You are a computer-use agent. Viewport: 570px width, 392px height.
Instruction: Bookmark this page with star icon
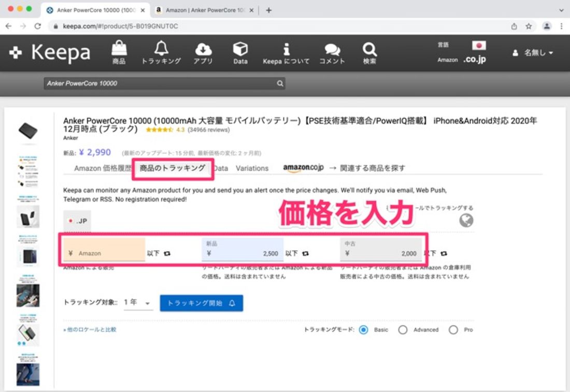[x=529, y=26]
